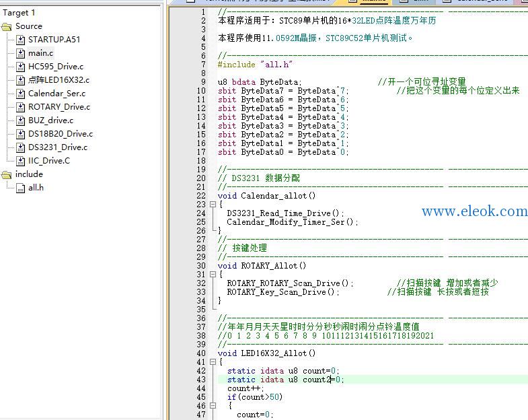Click the 'sbit ByteData7 = ByteData^7;' line
Screen dimensions: 528x420
(284, 91)
